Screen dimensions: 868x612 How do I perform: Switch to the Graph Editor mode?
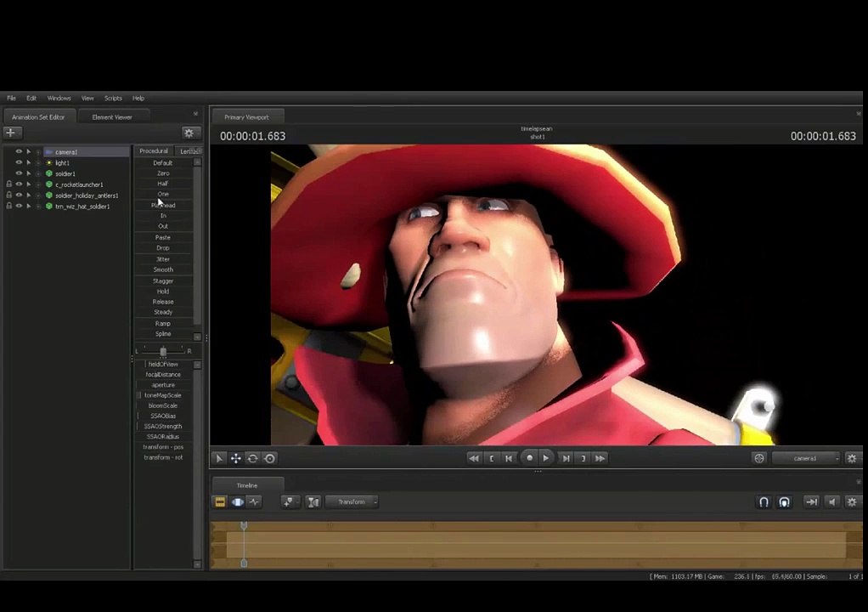point(255,501)
